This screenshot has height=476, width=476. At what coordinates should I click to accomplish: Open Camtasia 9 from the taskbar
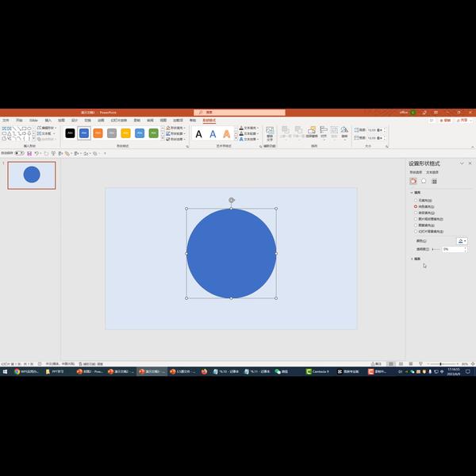coord(317,371)
